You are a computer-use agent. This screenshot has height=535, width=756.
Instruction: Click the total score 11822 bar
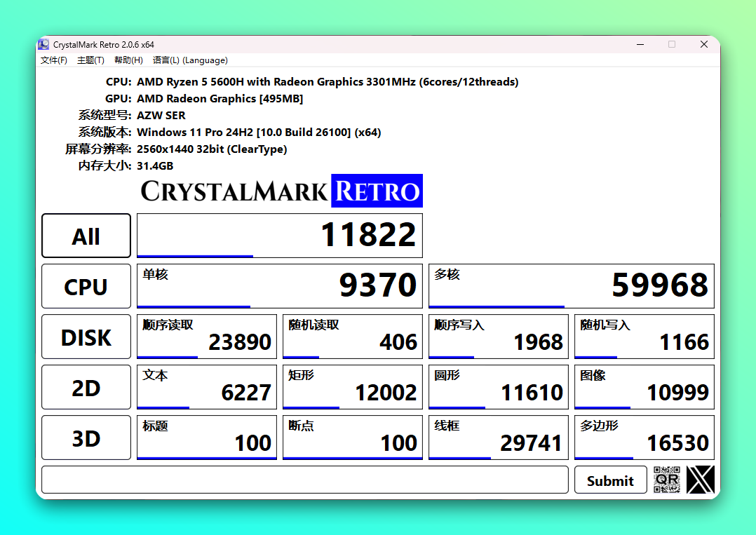pos(280,236)
